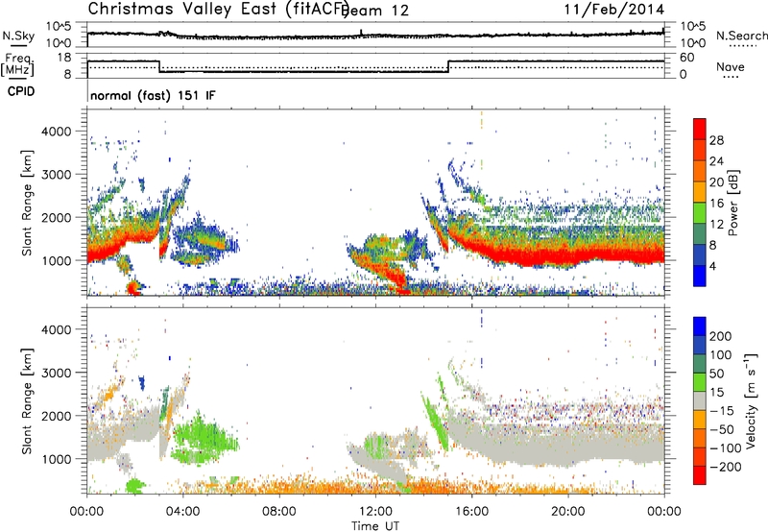Viewport: 768px width, 532px height.
Task: Click the Time UT axis title
Action: [375, 526]
